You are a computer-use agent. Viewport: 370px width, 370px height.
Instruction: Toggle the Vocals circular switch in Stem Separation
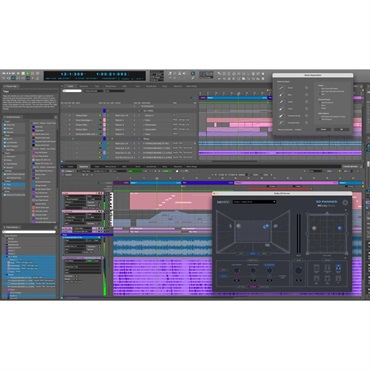tap(306, 88)
